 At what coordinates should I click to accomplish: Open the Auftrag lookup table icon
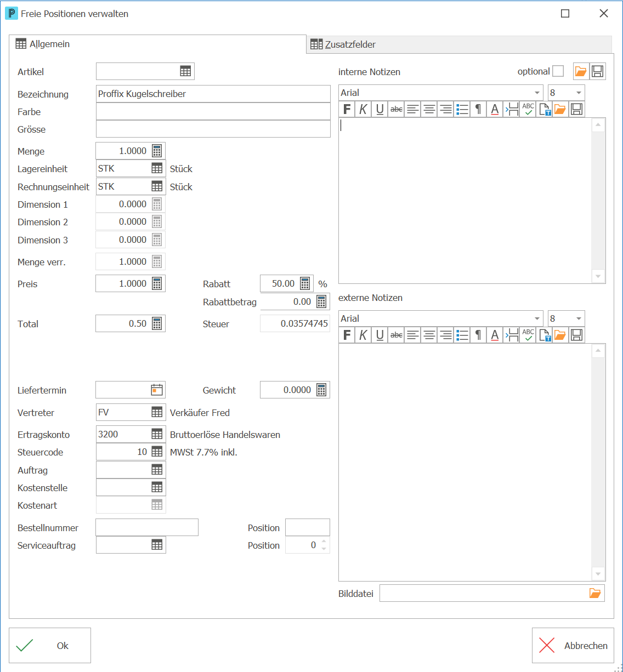tap(157, 470)
